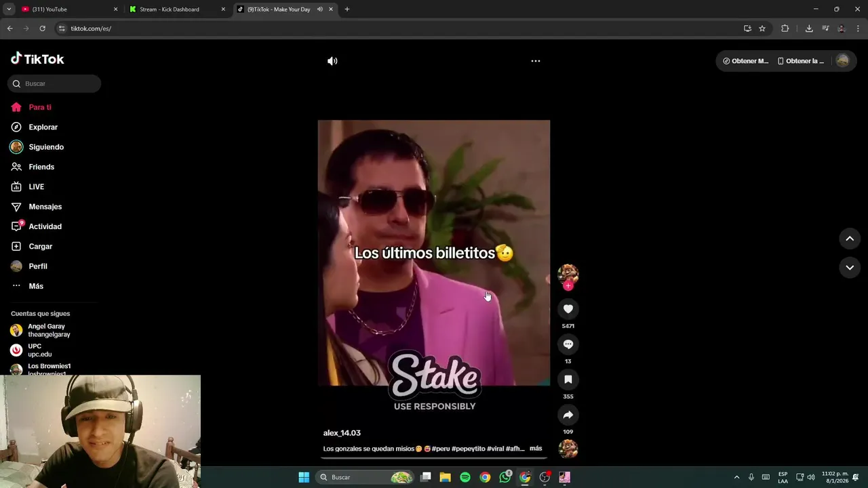Image resolution: width=868 pixels, height=488 pixels.
Task: Open Mensajes in the sidebar
Action: point(45,207)
